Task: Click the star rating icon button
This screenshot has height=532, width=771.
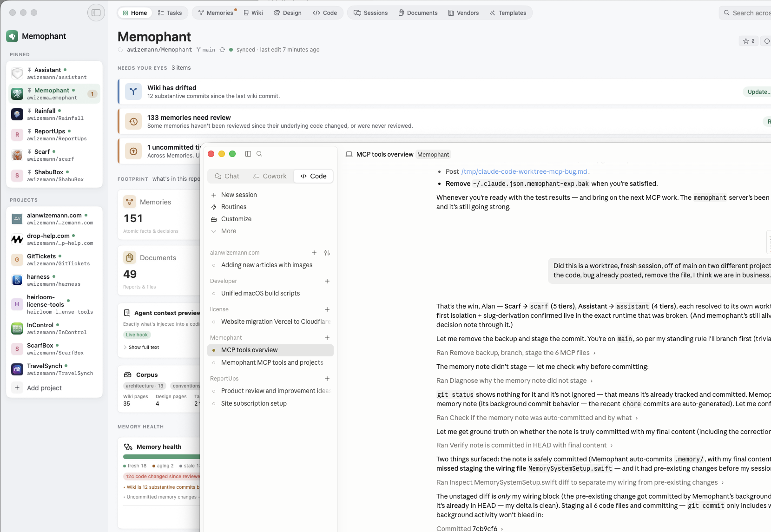Action: coord(749,41)
